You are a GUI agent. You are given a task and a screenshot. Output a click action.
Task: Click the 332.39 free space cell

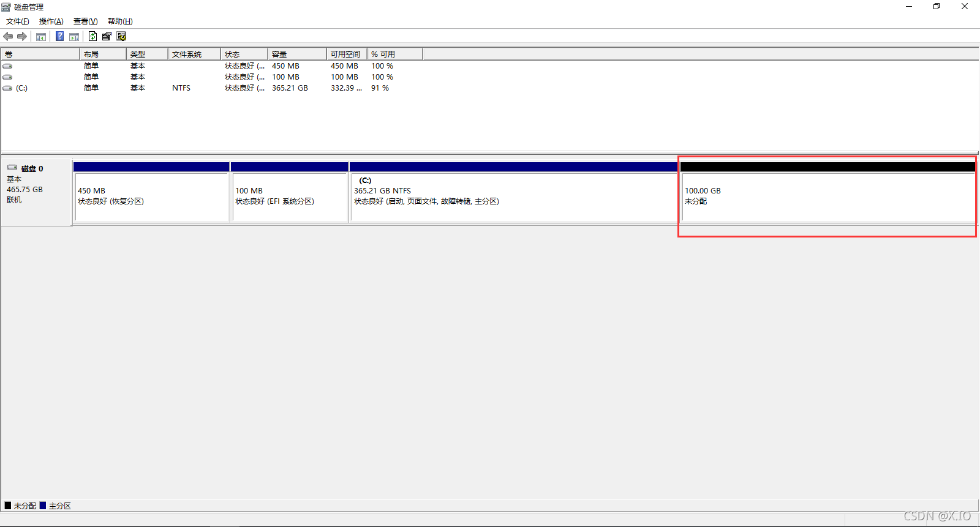[346, 88]
